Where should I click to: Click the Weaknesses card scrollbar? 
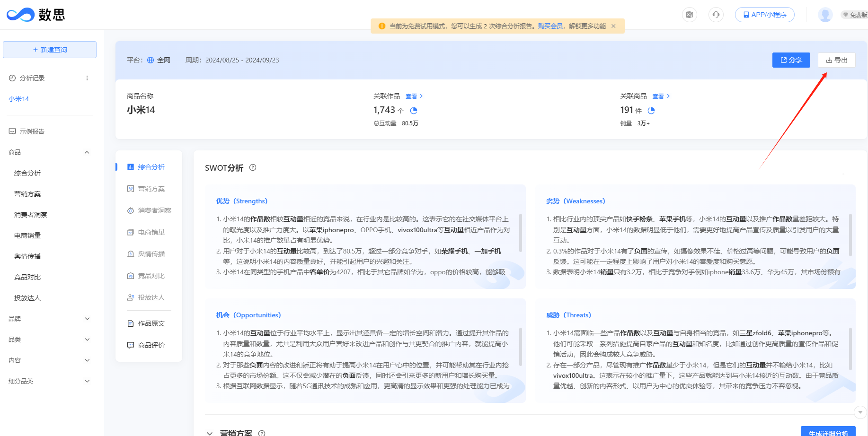[x=850, y=235]
